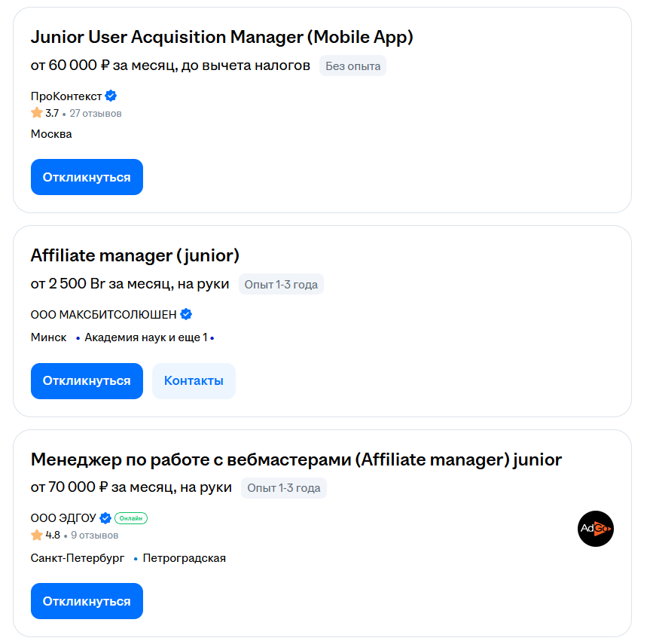Open ООО МАКСБИТСОЛЮШЕН company page
This screenshot has width=650, height=644.
click(104, 315)
